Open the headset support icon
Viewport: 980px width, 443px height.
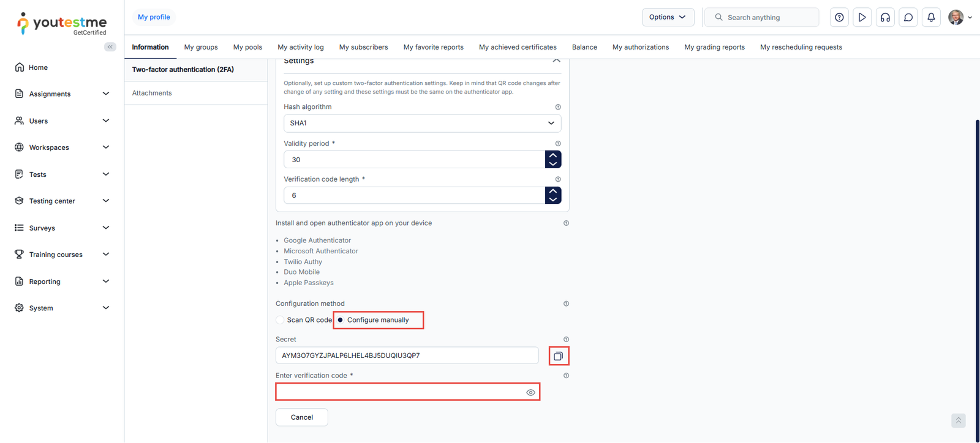(885, 18)
